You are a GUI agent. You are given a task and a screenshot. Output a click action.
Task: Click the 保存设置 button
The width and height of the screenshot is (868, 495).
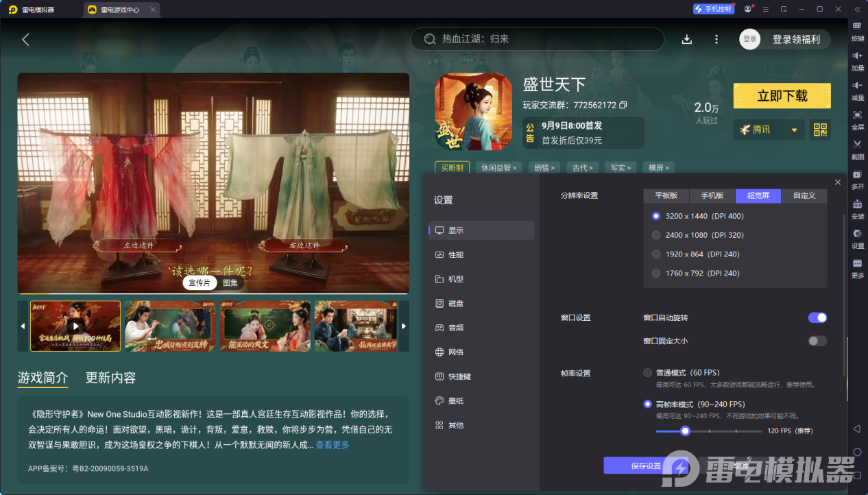646,466
